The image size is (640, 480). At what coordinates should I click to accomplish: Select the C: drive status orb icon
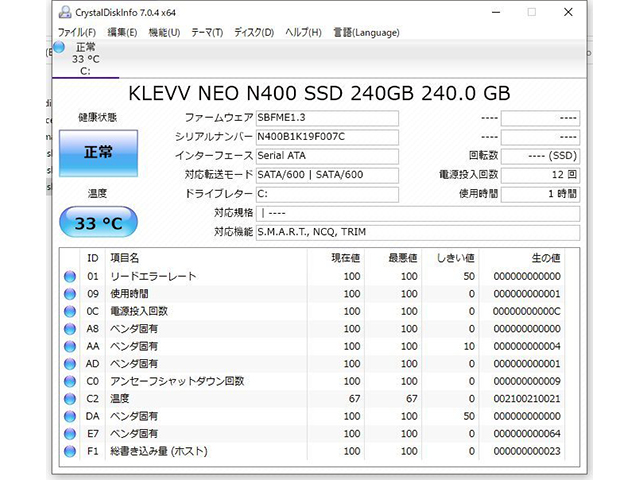59,47
